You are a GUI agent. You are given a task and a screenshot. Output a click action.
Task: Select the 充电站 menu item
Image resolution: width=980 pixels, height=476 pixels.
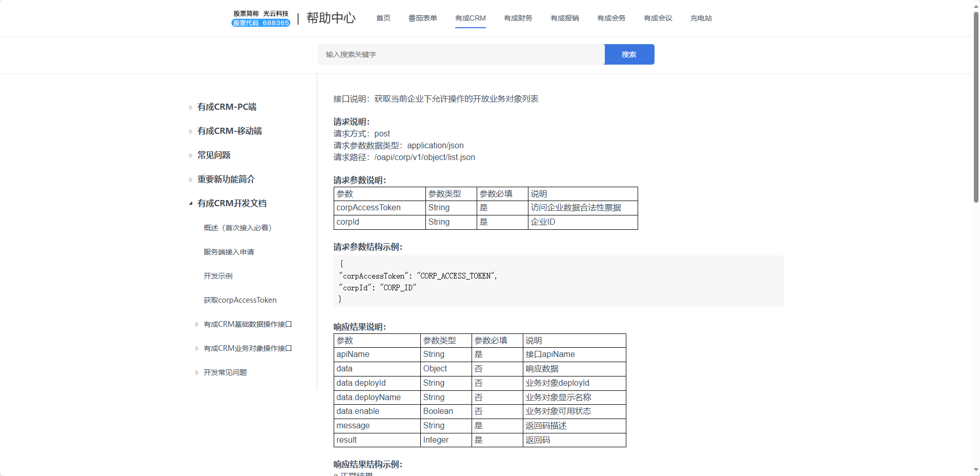(701, 18)
